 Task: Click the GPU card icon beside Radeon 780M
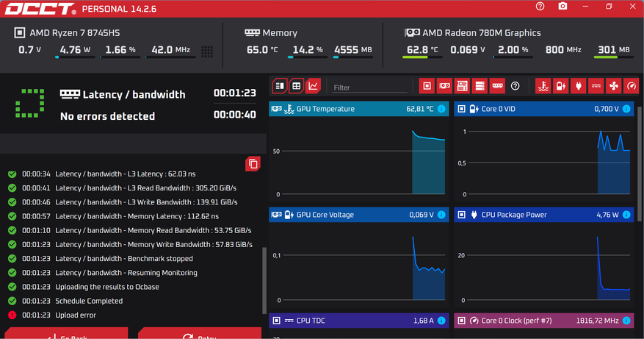point(412,32)
